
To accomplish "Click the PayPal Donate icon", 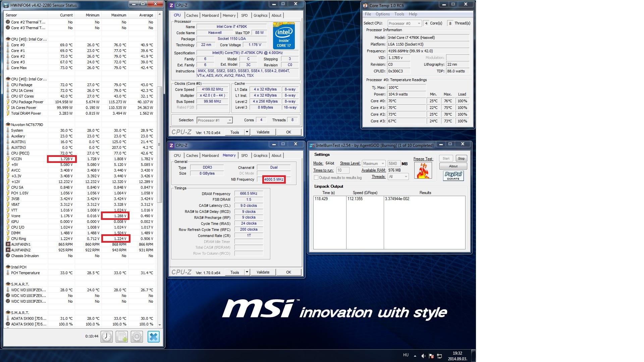I will click(453, 176).
